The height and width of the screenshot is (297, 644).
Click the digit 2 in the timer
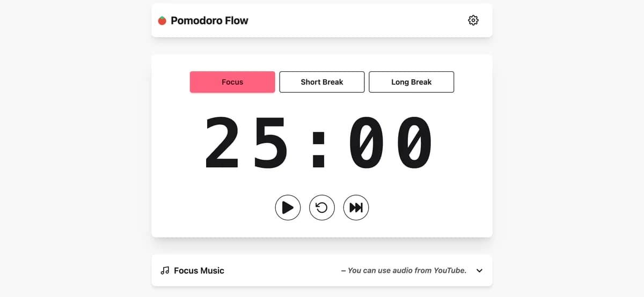[224, 142]
